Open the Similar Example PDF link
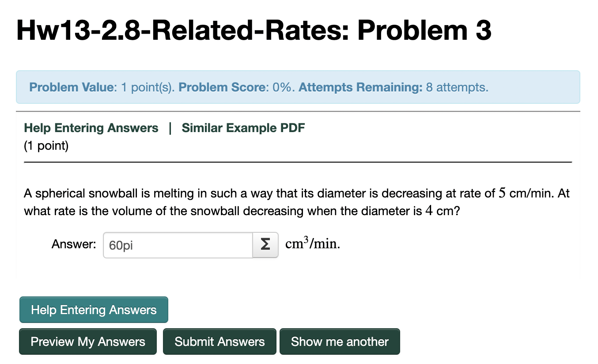Viewport: 598px width, 364px height. coord(243,128)
